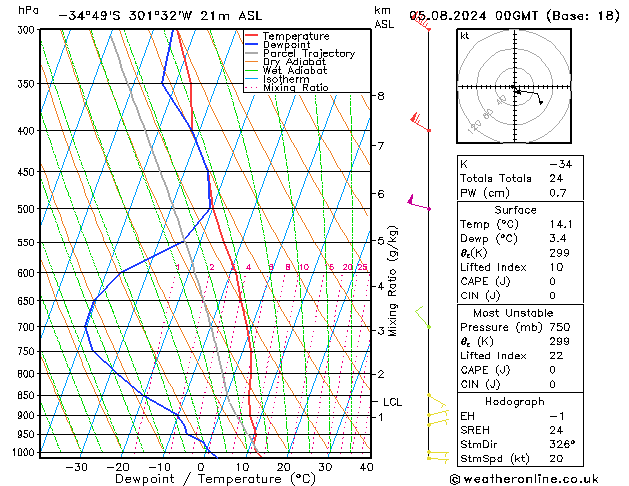Click the Hodograph section header
The width and height of the screenshot is (629, 486).
tap(515, 402)
